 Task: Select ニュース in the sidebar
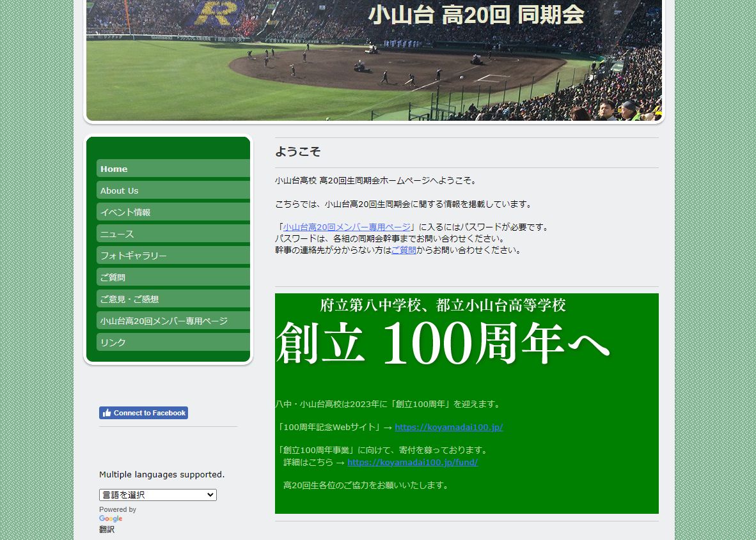173,234
